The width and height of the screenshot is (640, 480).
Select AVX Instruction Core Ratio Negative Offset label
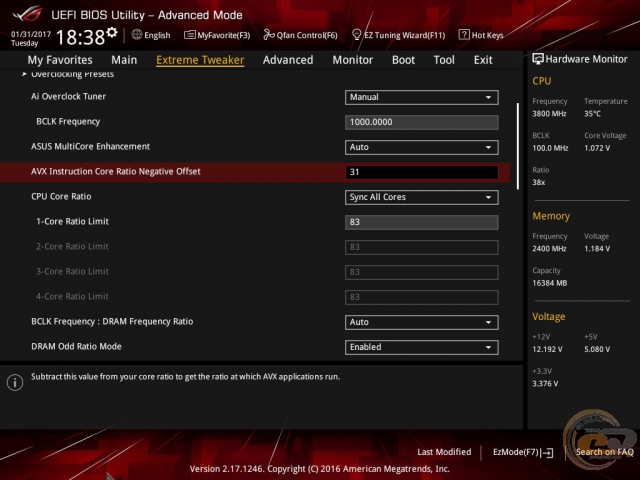pyautogui.click(x=116, y=171)
